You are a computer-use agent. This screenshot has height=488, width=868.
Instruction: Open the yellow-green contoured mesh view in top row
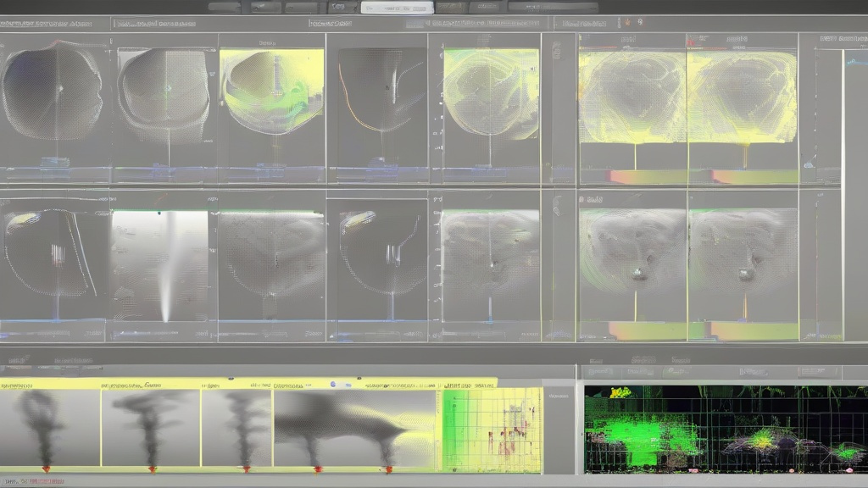coord(272,91)
